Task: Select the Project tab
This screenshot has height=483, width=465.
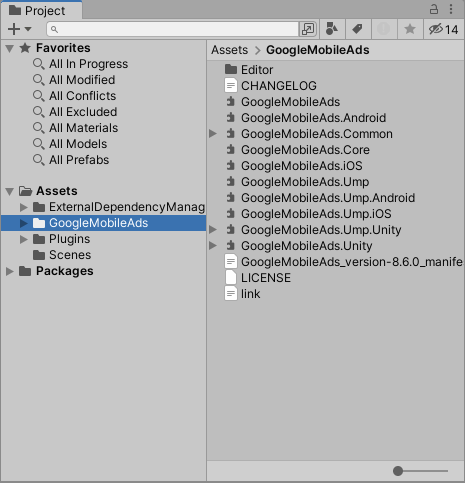Action: point(41,10)
